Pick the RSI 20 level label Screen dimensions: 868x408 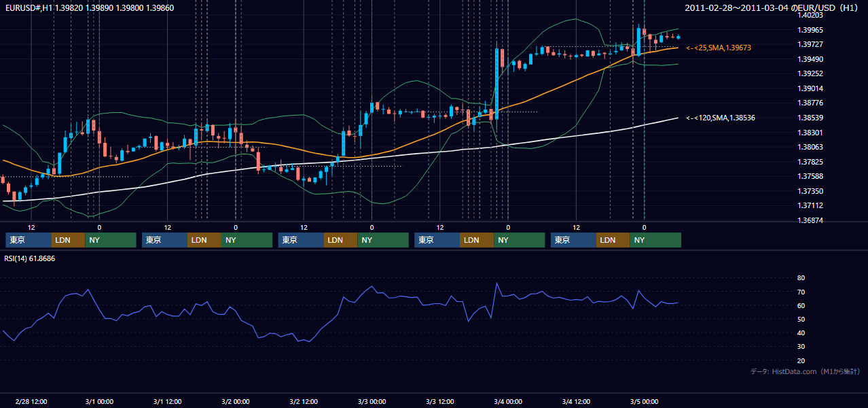[x=801, y=360]
